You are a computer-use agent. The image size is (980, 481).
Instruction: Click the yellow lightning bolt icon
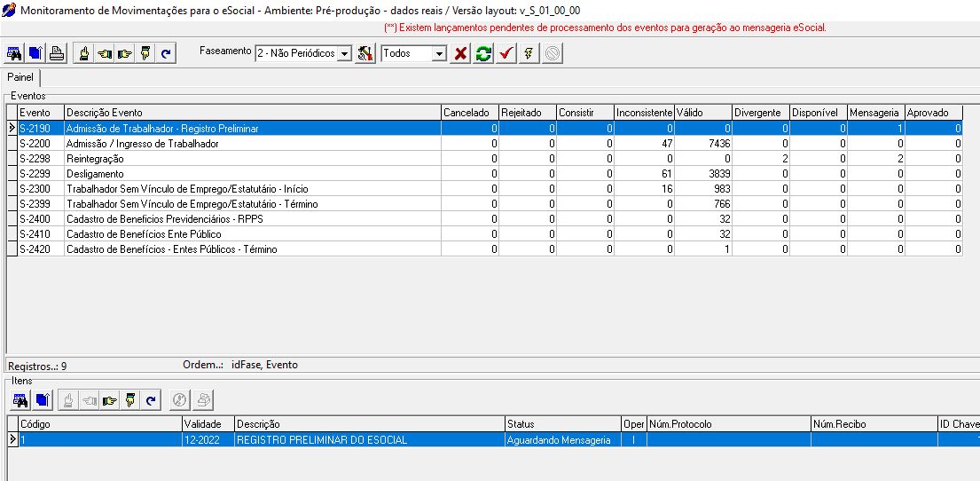click(528, 54)
